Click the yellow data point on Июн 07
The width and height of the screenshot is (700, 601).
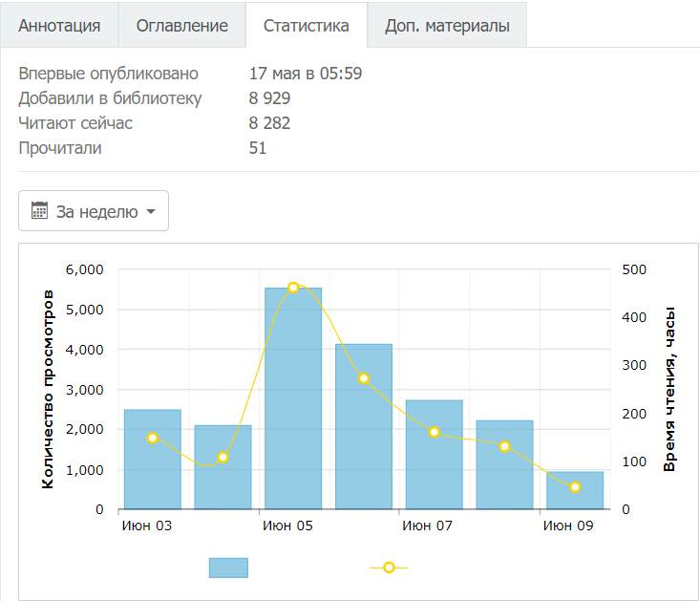(435, 432)
